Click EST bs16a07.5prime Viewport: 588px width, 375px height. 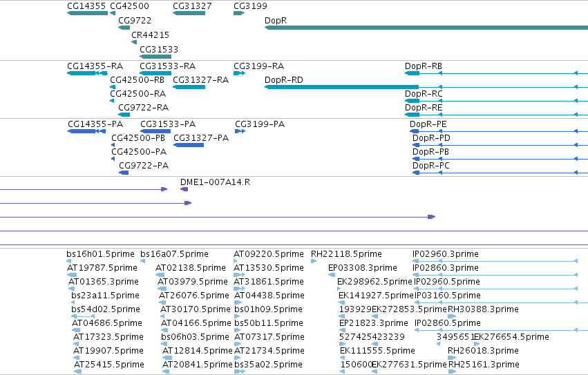tap(174, 254)
